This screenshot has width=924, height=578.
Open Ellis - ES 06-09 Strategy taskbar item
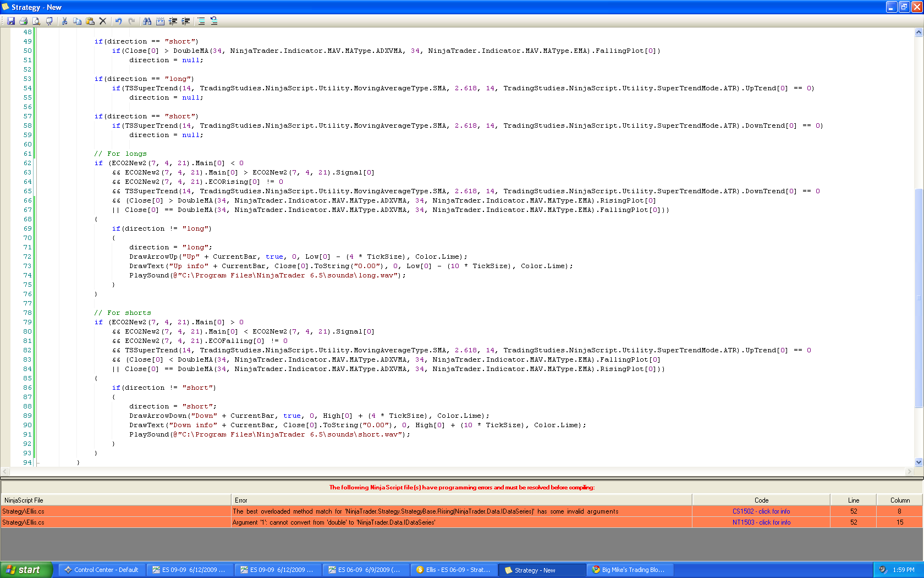[x=453, y=570]
